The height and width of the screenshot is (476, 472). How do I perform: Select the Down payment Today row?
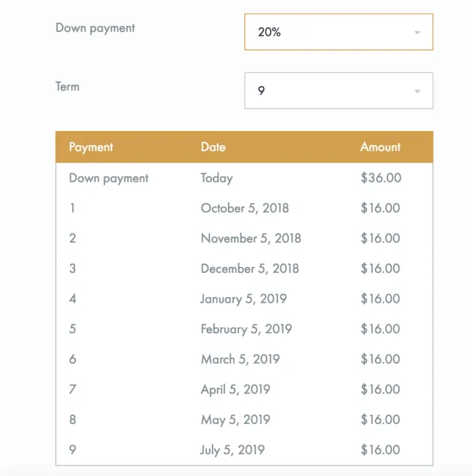[x=244, y=178]
